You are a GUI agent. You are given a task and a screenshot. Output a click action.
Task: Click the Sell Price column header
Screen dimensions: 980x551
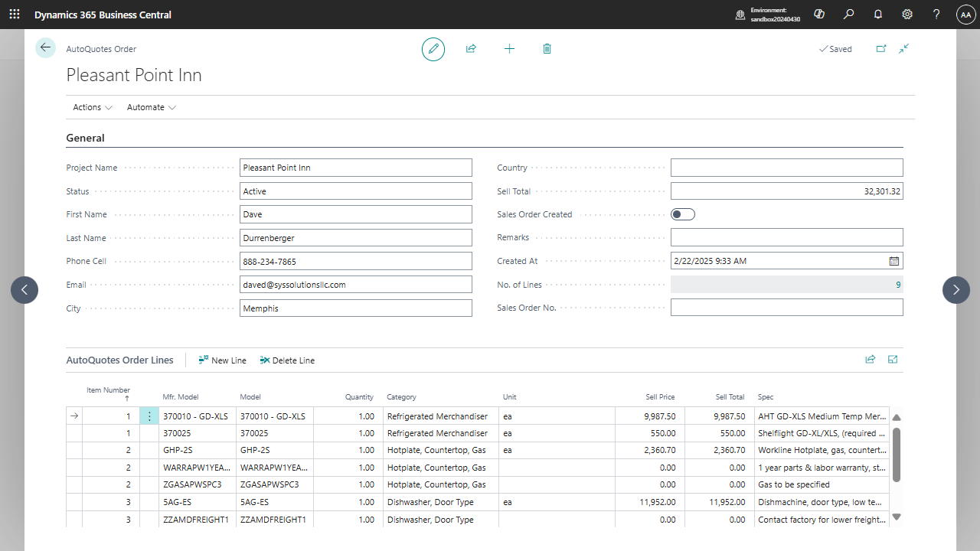(660, 397)
